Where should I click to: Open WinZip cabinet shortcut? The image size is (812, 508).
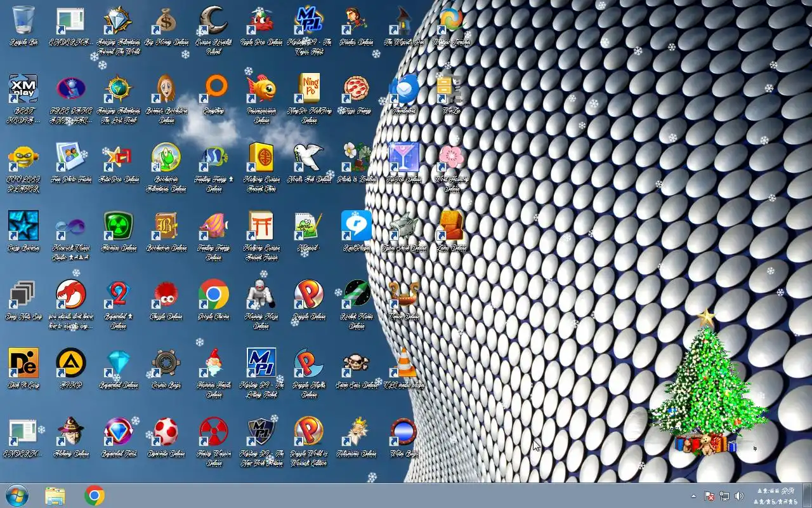[x=452, y=89]
